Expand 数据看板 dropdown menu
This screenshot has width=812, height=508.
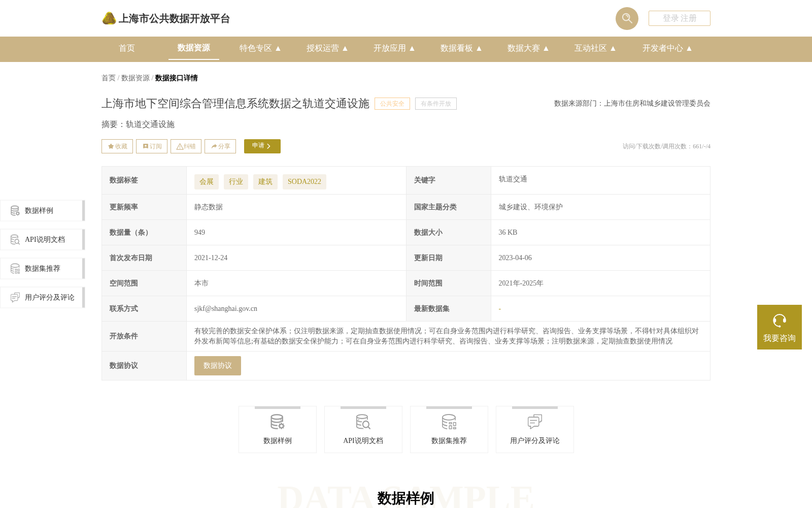pos(461,48)
